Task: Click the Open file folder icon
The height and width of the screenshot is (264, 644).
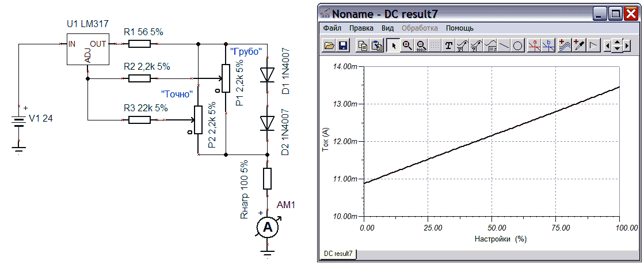Action: click(x=329, y=46)
